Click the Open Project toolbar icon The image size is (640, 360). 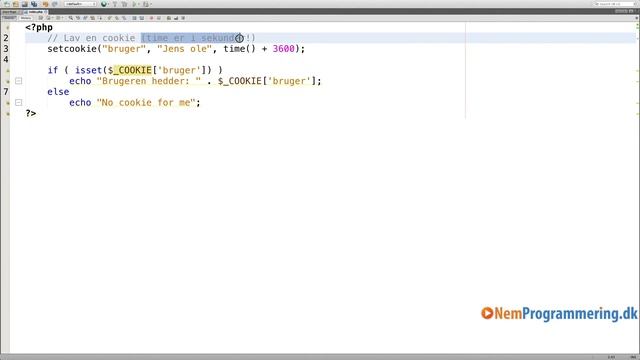coord(25,4)
